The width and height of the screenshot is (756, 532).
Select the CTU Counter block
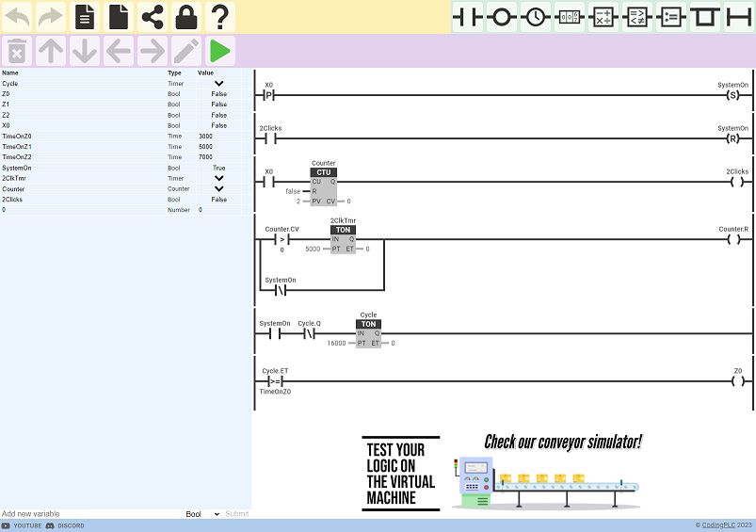(x=324, y=186)
